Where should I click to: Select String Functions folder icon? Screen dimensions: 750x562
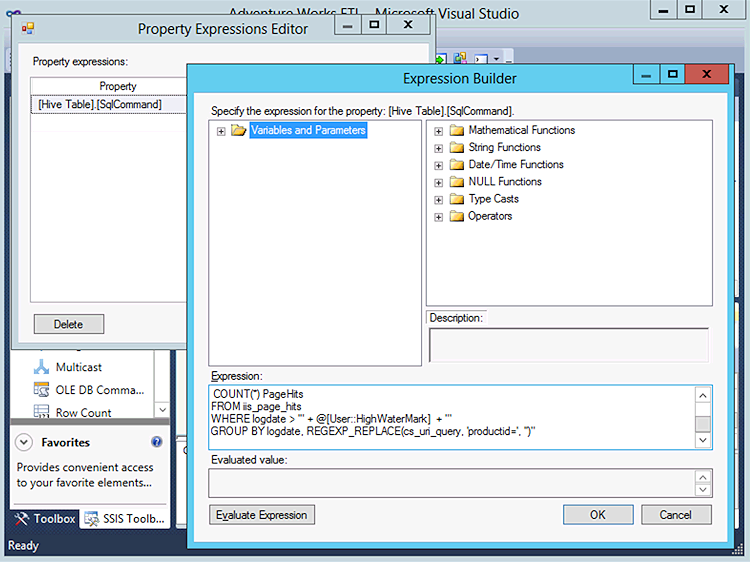(457, 147)
